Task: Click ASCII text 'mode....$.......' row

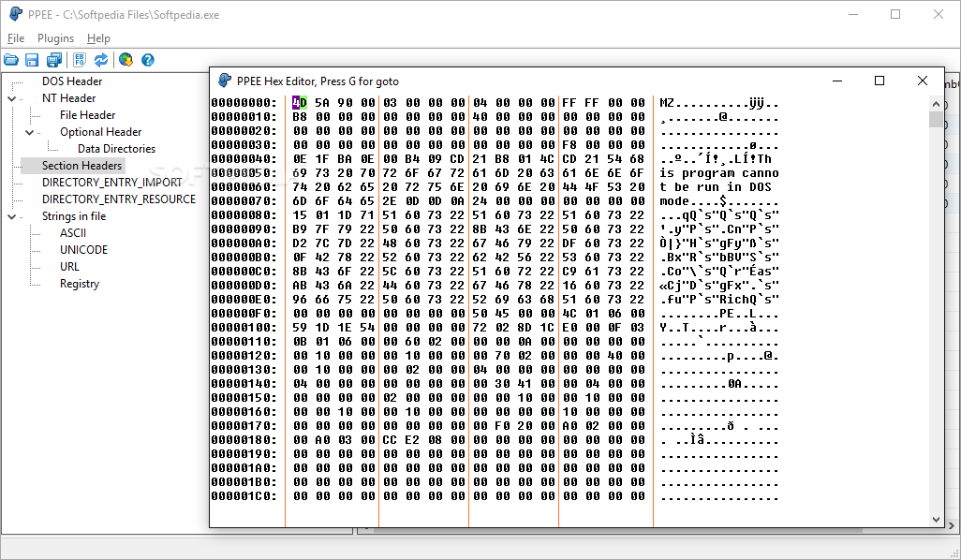Action: pyautogui.click(x=719, y=201)
